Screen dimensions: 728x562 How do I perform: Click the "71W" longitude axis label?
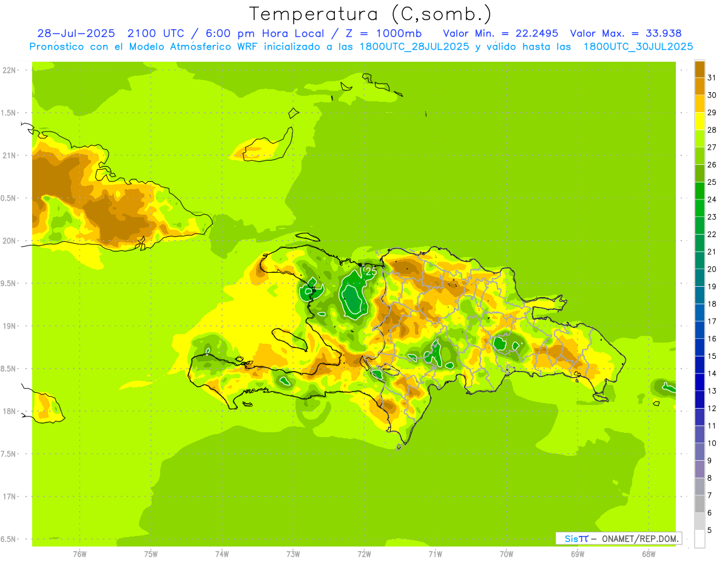(435, 554)
